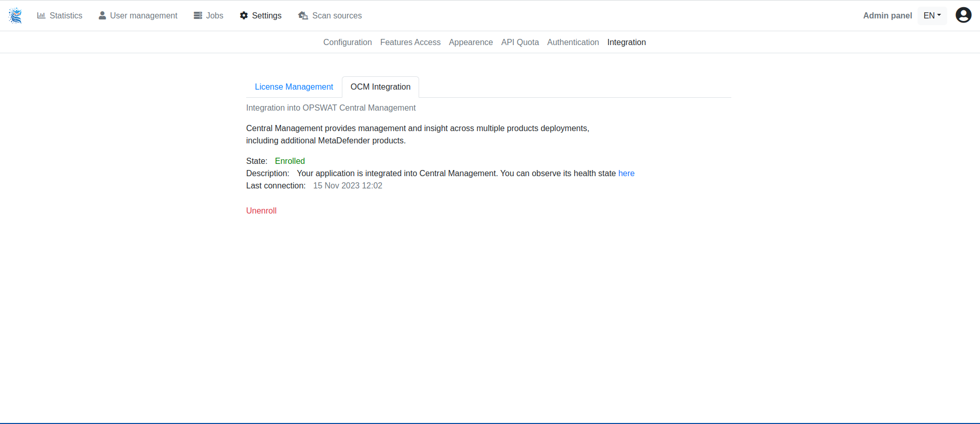Click the Admin panel label
980x424 pixels.
pyautogui.click(x=887, y=15)
